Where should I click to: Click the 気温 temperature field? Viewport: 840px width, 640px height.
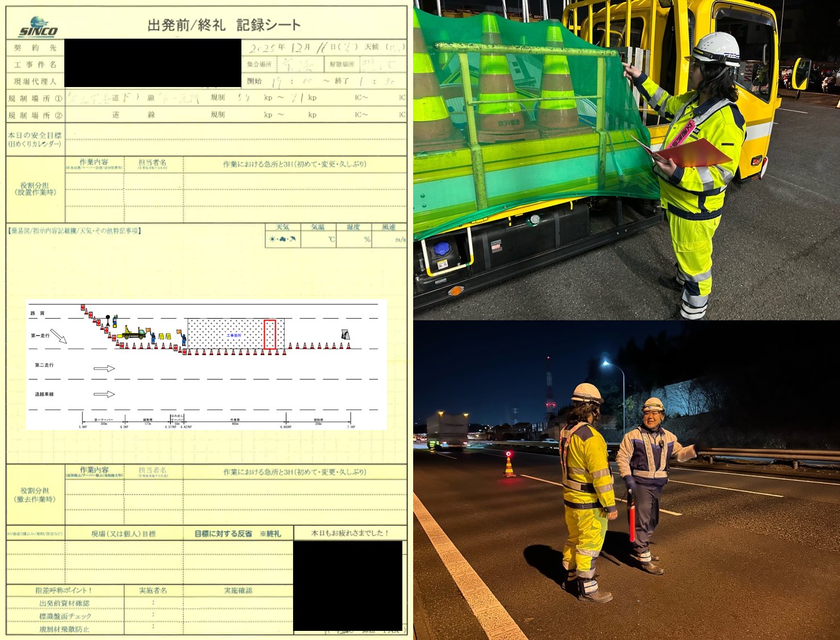(319, 240)
